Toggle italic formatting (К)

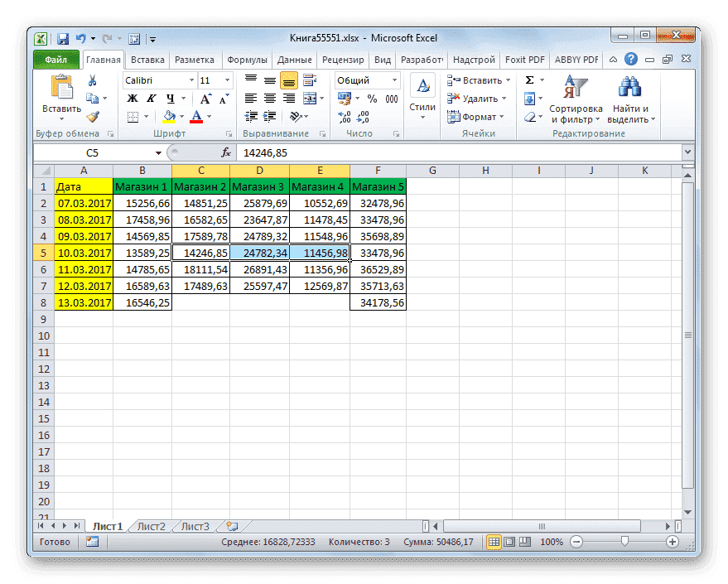coord(150,98)
